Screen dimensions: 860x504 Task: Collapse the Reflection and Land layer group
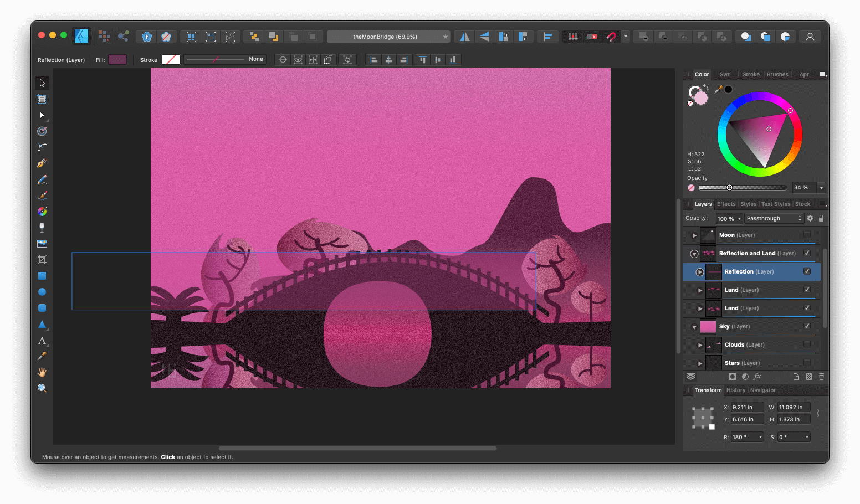pyautogui.click(x=694, y=253)
